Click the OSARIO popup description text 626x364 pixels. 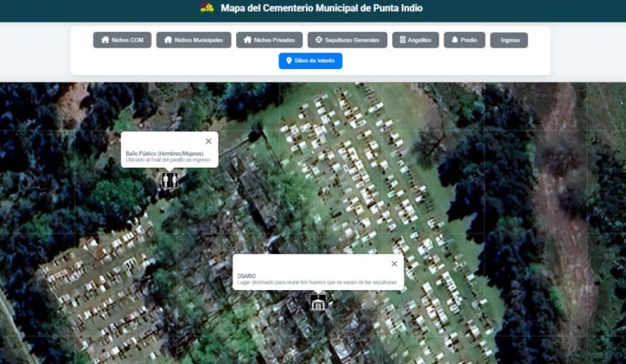tap(317, 283)
